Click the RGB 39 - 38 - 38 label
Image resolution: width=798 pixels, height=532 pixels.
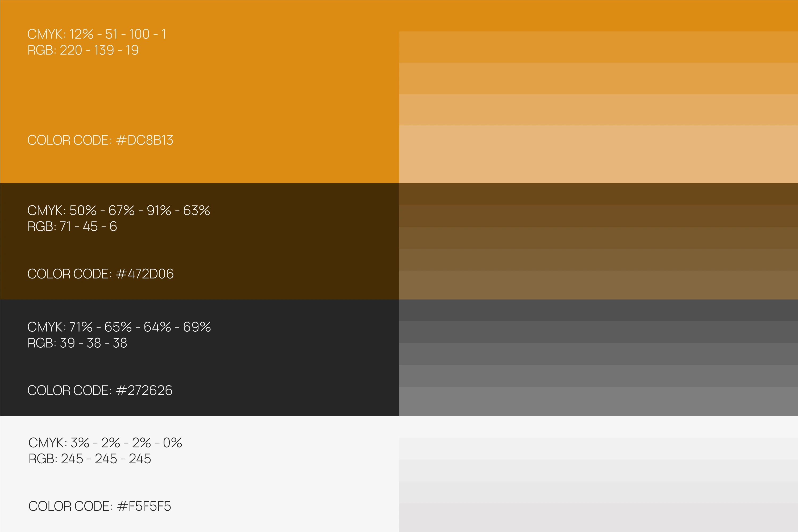point(77,343)
